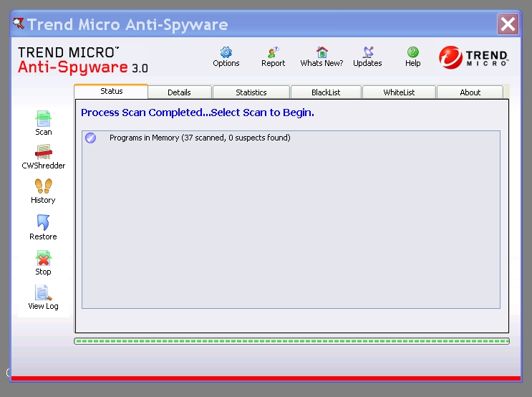
Task: Click the Restore arrow icon
Action: 44,222
